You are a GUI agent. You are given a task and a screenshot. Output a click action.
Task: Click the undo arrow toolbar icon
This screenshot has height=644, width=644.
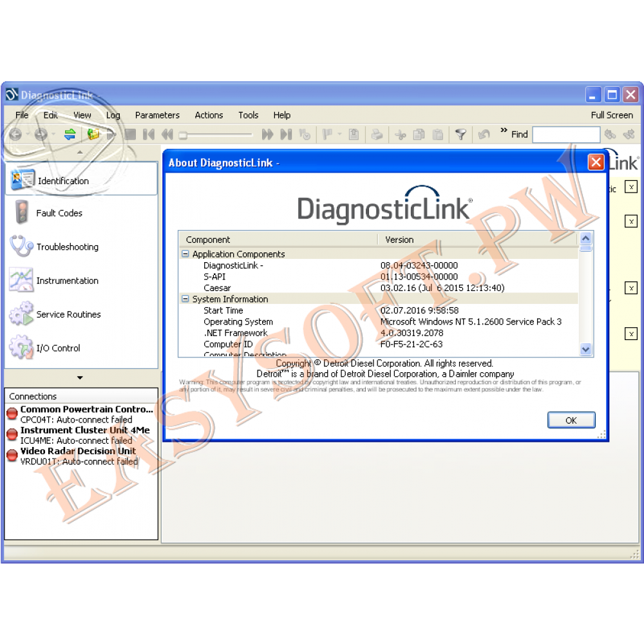[x=484, y=135]
